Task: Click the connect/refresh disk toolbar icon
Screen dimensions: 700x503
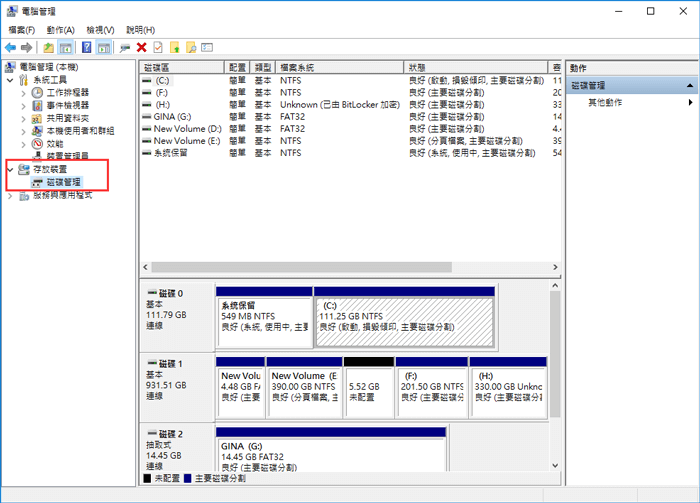Action: click(125, 47)
